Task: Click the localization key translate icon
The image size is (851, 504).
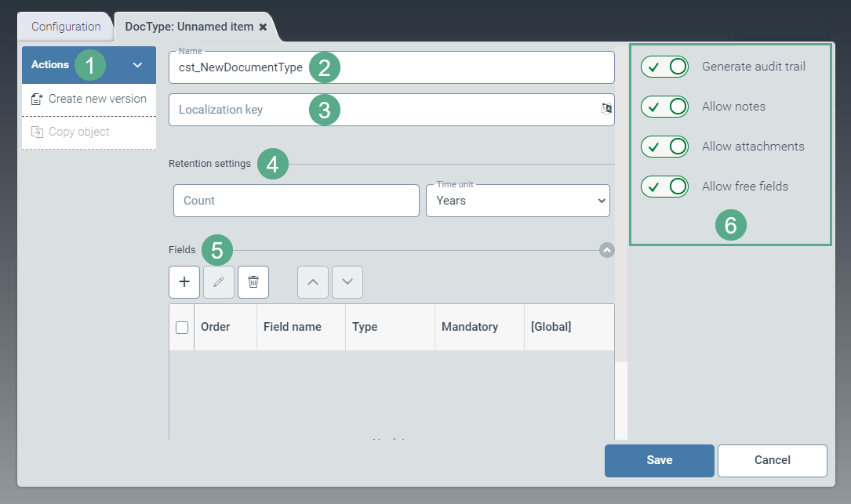Action: pyautogui.click(x=606, y=110)
